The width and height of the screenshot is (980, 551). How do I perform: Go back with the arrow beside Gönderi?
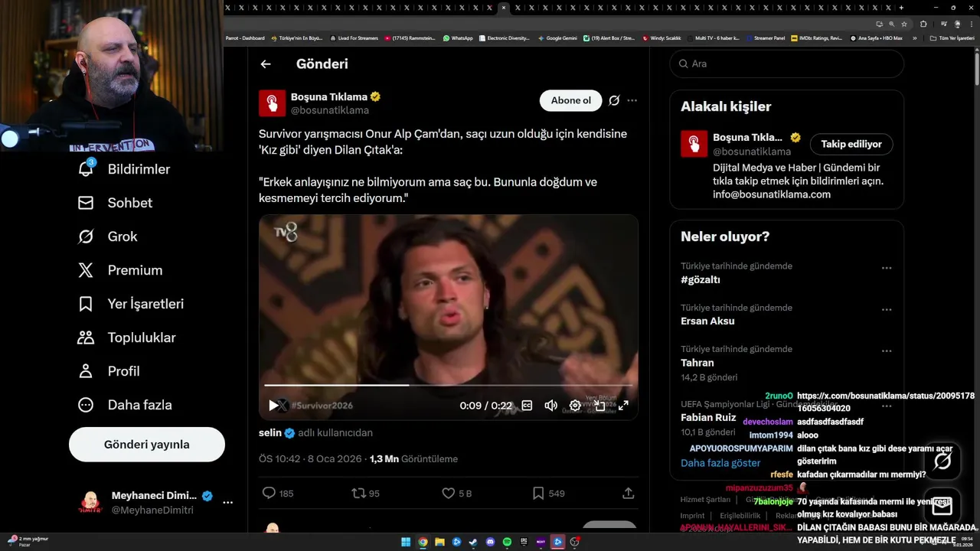[x=266, y=64]
